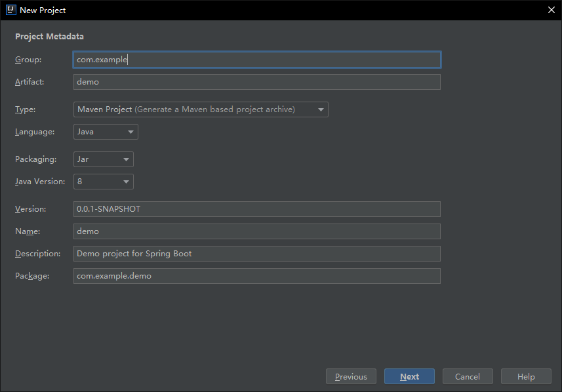Open the Type dropdown showing Maven Project
The width and height of the screenshot is (562, 392).
click(x=201, y=109)
